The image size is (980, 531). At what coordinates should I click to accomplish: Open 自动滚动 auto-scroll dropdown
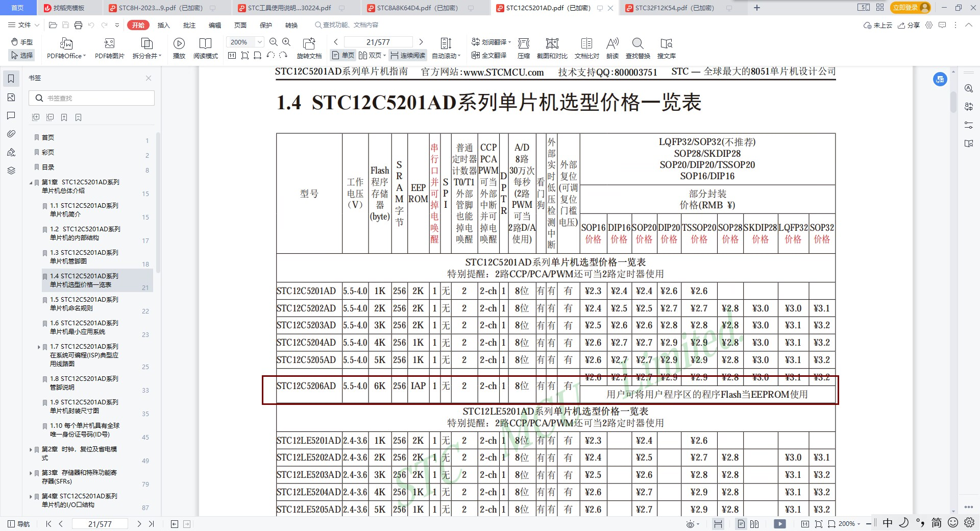click(446, 49)
